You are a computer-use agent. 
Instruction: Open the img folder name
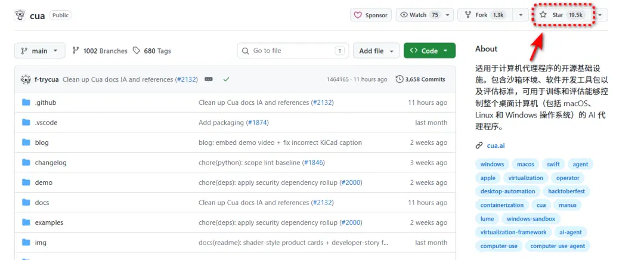(x=41, y=243)
